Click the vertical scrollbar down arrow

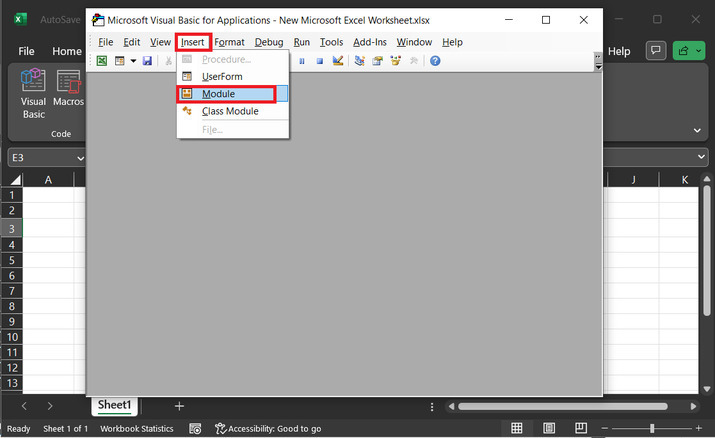tap(707, 389)
